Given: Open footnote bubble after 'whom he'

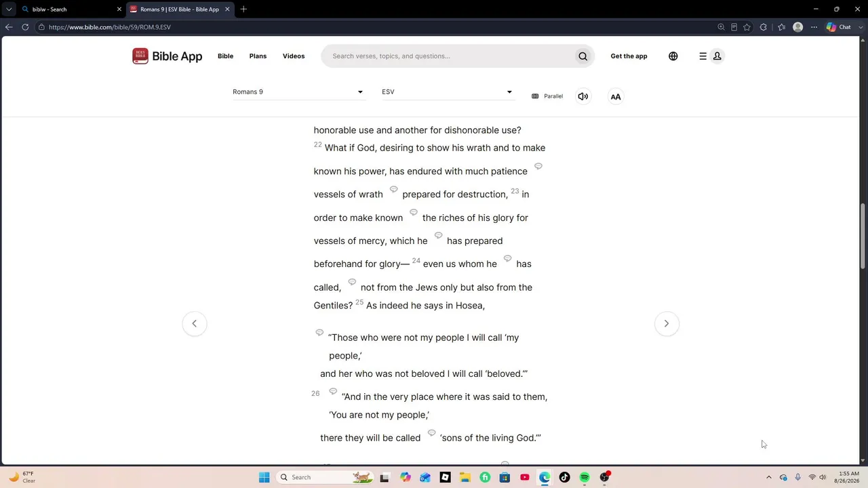Looking at the screenshot, I should [507, 258].
